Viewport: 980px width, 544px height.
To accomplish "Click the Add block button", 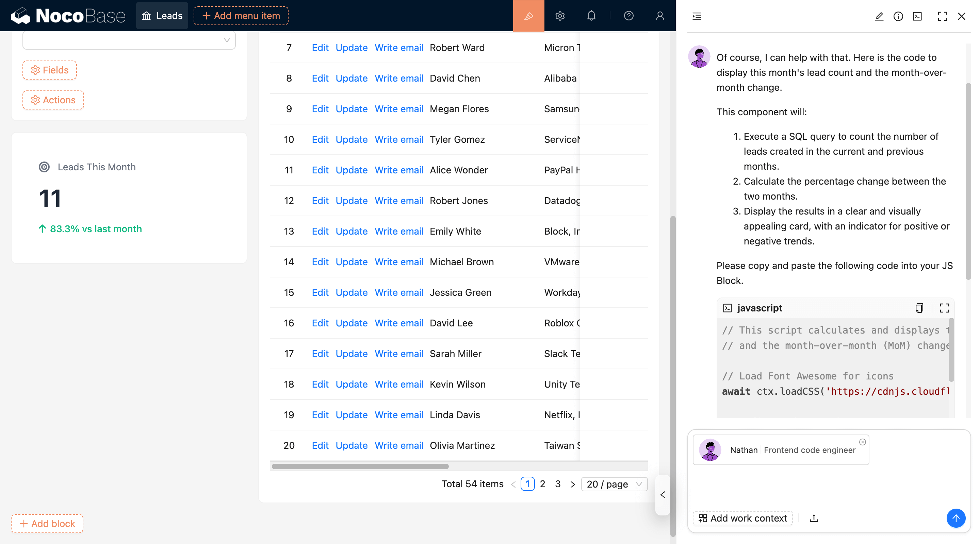I will coord(47,524).
